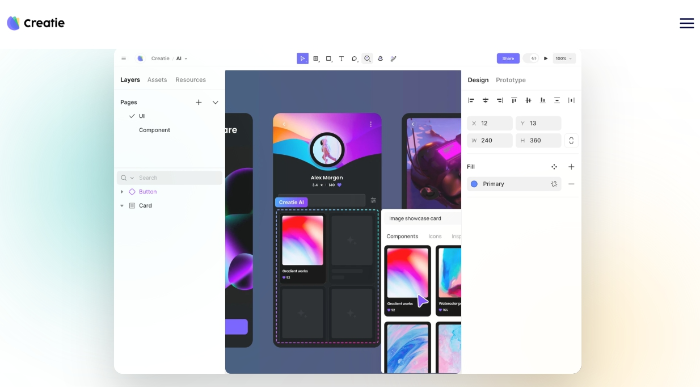
Task: Click the Creatie logo
Action: pos(36,23)
